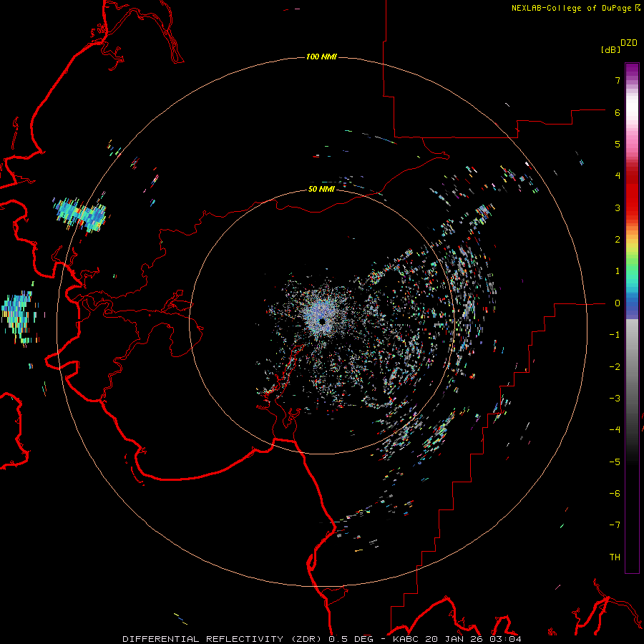Click the "4" value on the dB scale

coord(618,176)
